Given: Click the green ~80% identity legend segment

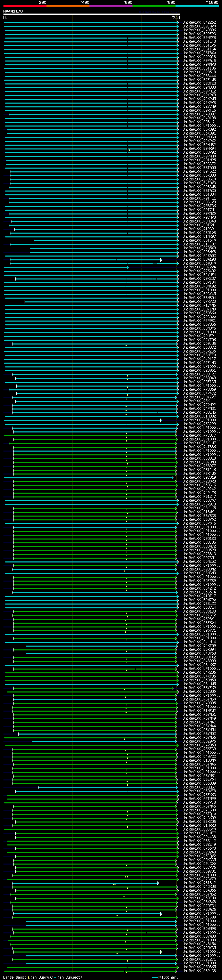Looking at the screenshot, I should [x=154, y=6].
